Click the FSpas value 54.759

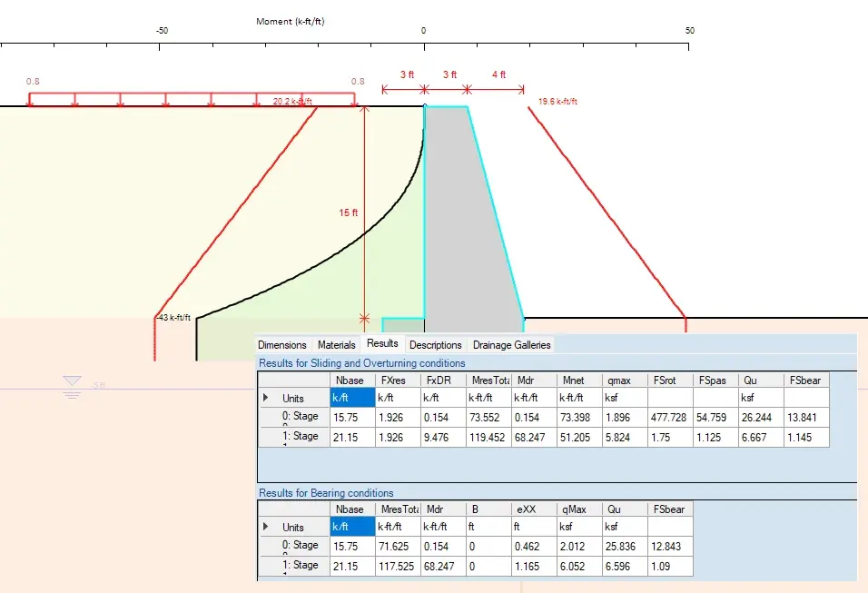(715, 418)
